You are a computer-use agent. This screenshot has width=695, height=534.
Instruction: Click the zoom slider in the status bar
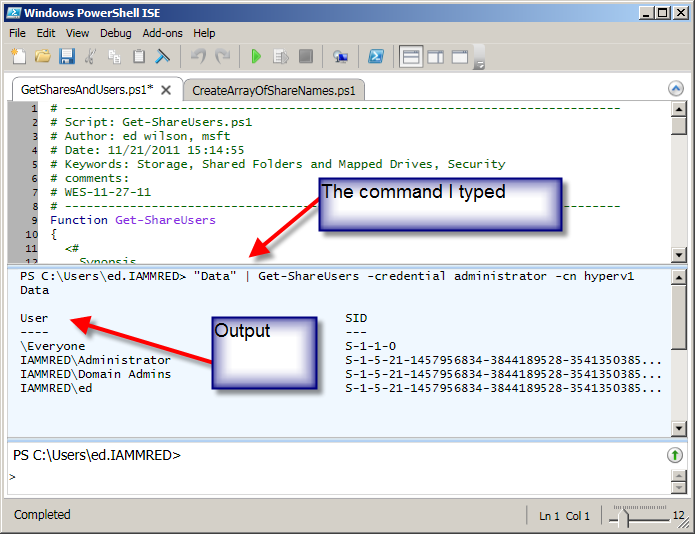pyautogui.click(x=637, y=516)
